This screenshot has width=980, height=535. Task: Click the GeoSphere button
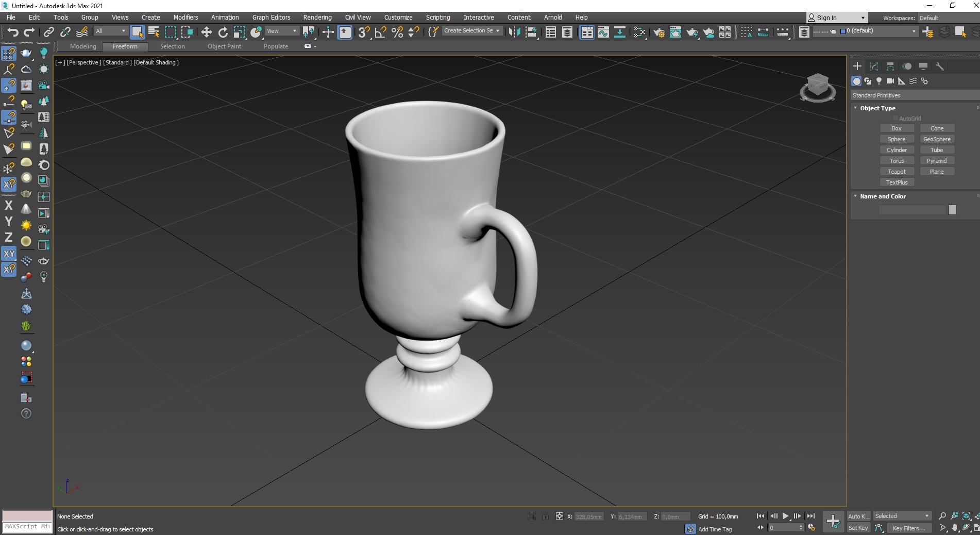point(937,139)
